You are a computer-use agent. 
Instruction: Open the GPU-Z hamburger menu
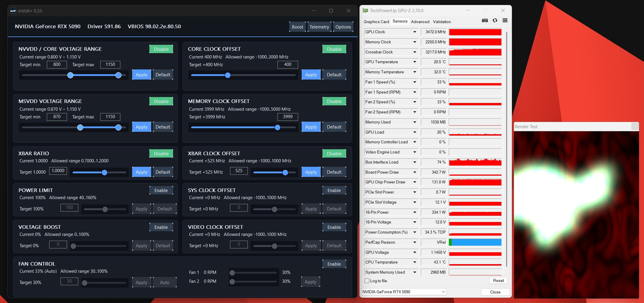pos(505,20)
